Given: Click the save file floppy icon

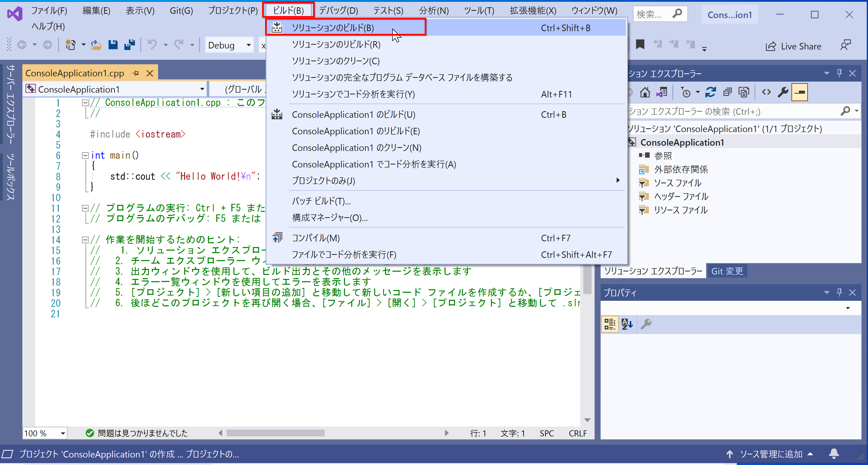Looking at the screenshot, I should pyautogui.click(x=113, y=45).
